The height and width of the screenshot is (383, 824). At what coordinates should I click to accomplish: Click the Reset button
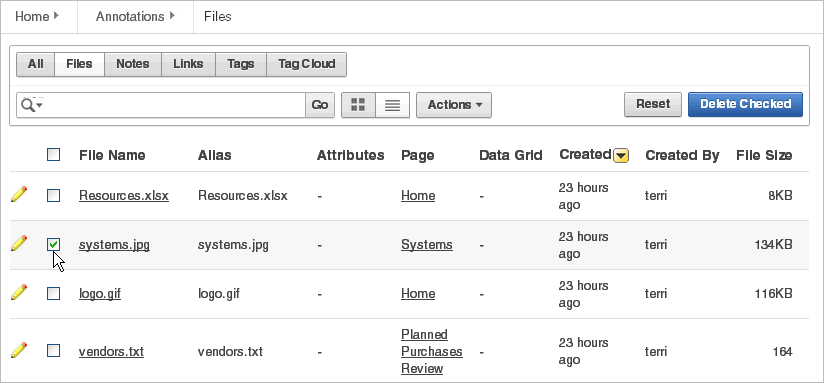653,104
